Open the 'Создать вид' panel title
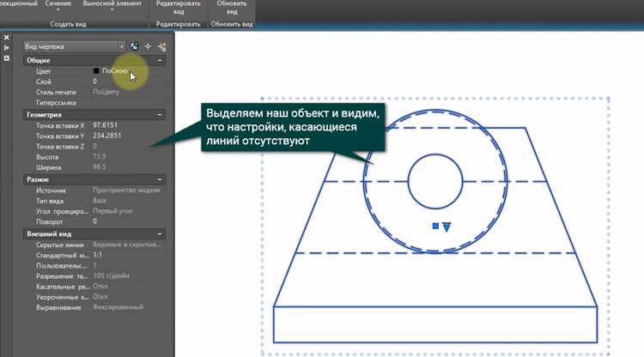 [68, 24]
